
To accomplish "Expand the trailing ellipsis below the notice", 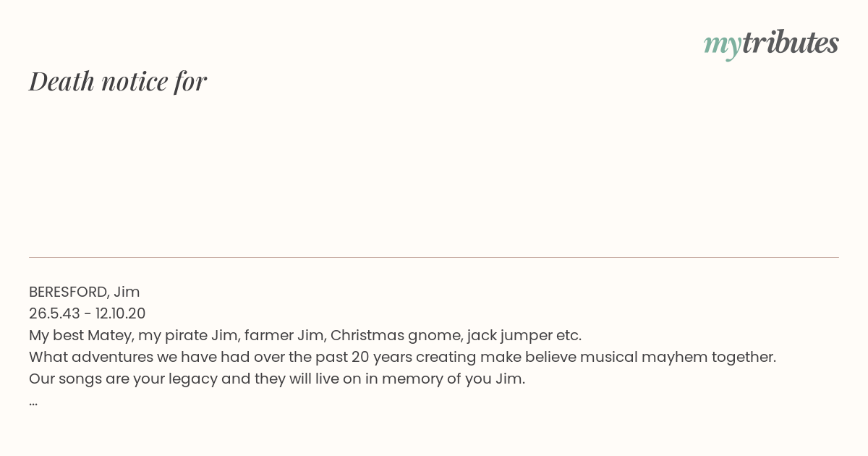I will [33, 402].
